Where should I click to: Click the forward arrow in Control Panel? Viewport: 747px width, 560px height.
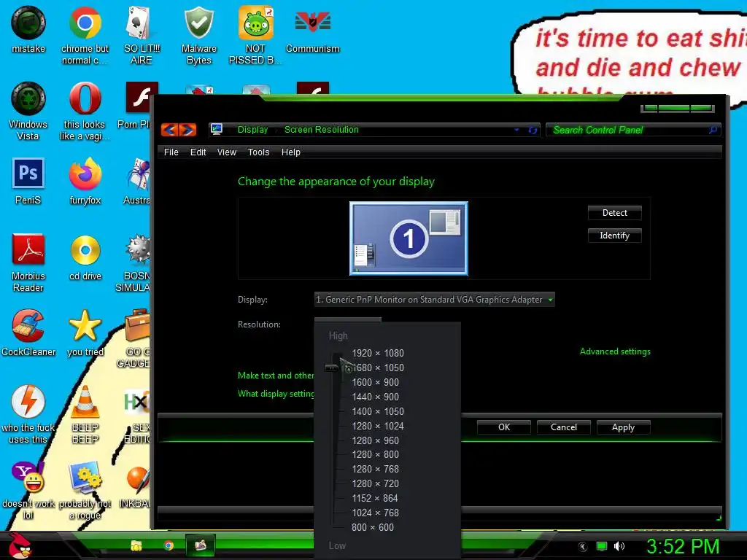187,130
